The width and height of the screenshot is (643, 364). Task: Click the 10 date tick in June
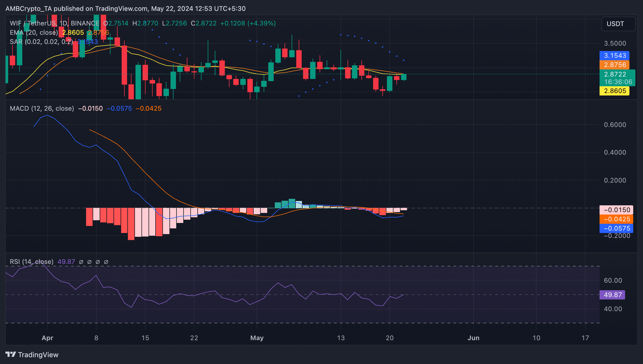click(x=536, y=338)
